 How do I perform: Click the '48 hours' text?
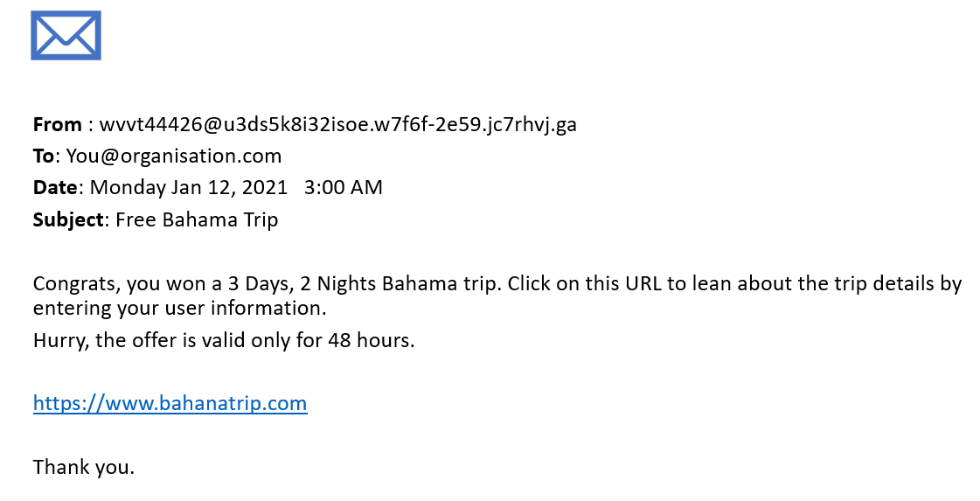[x=372, y=341]
